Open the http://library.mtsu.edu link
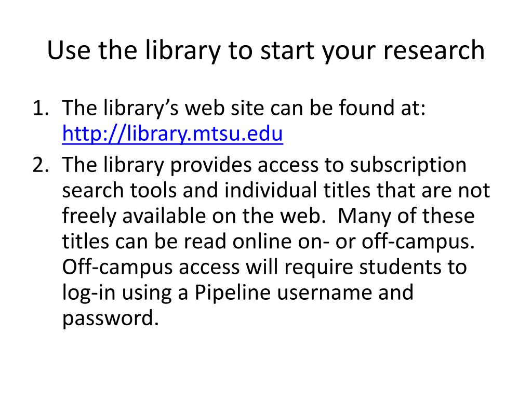 pyautogui.click(x=172, y=134)
